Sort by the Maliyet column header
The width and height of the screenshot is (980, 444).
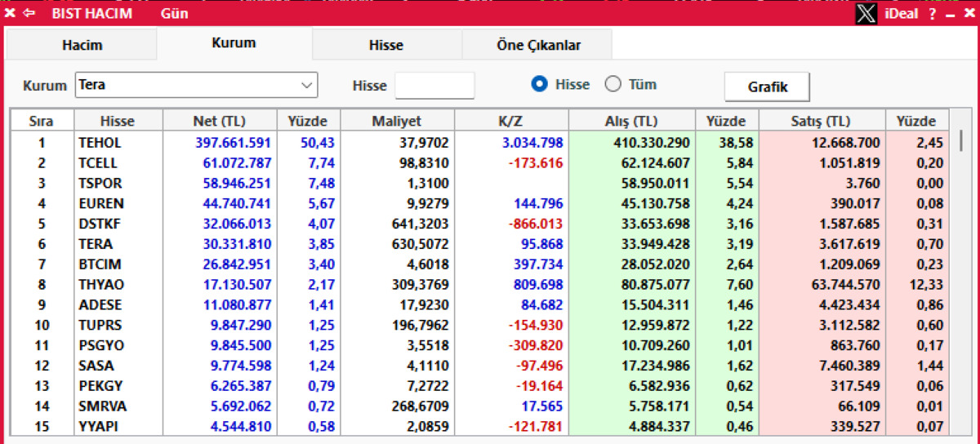(397, 121)
